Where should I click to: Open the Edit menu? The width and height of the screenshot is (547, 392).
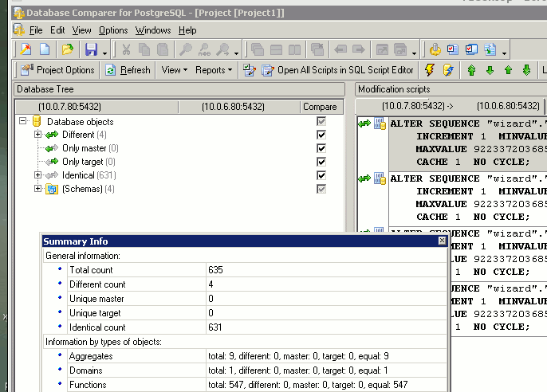point(57,30)
